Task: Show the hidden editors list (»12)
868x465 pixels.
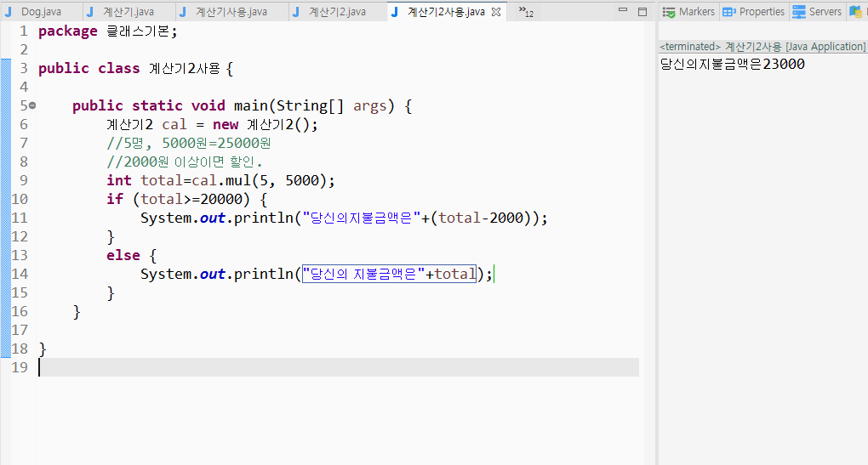Action: pos(526,12)
